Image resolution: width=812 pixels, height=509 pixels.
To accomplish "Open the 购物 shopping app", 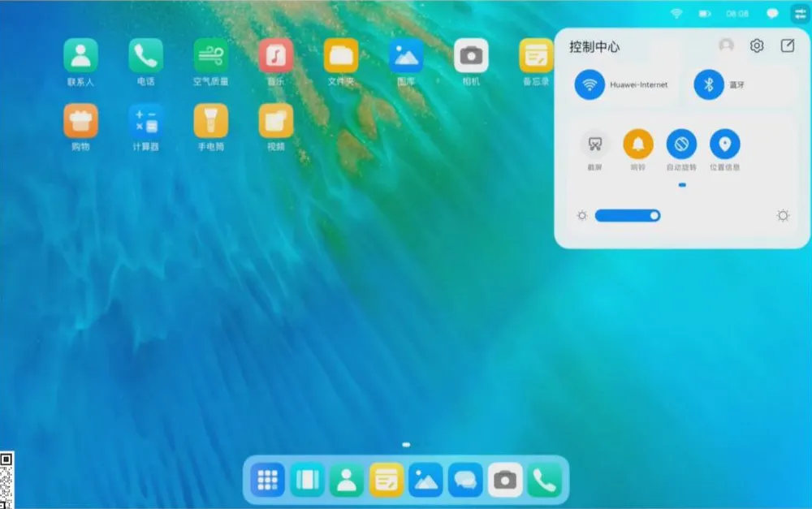I will 80,121.
